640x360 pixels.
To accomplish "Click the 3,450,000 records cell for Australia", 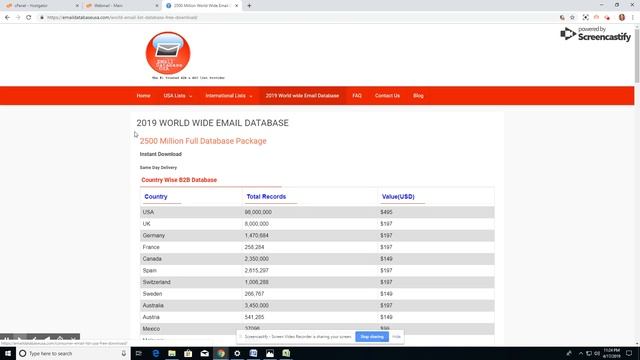I will pos(257,305).
